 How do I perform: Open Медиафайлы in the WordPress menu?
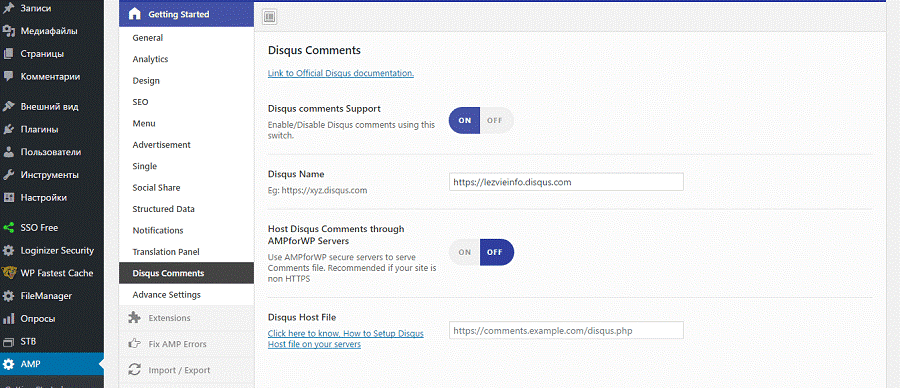[x=52, y=32]
